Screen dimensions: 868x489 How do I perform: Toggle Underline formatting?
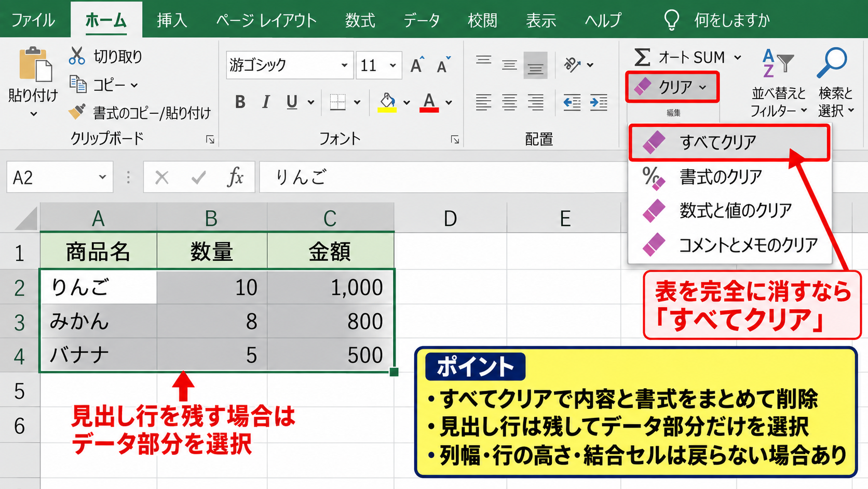[x=292, y=102]
